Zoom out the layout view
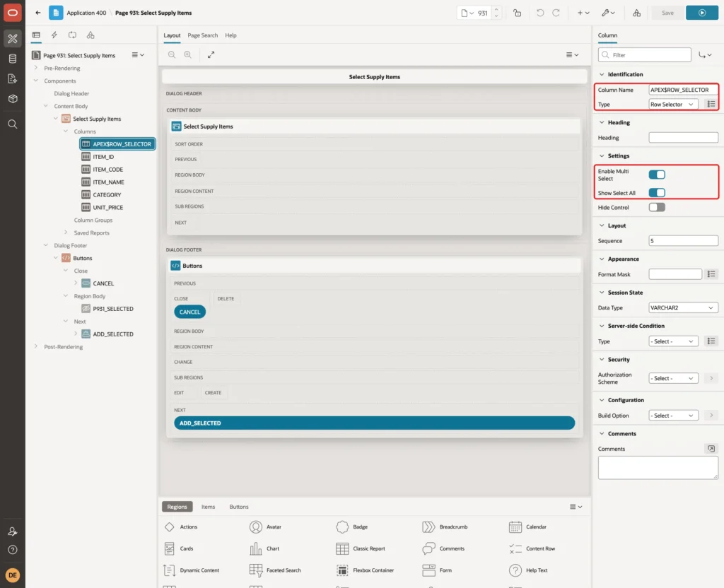 click(172, 54)
